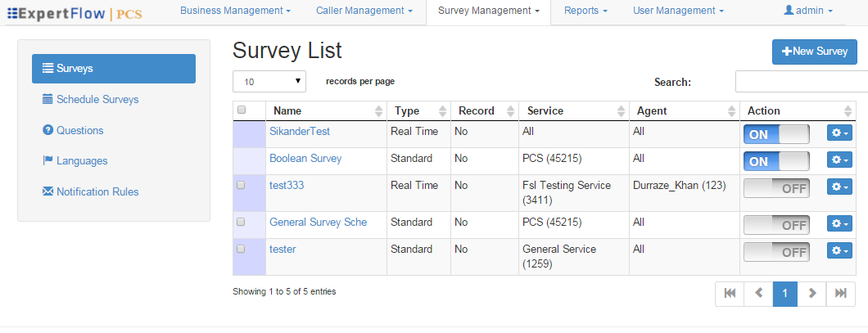
Task: Select Schedule Surveys in the sidebar
Action: (97, 100)
